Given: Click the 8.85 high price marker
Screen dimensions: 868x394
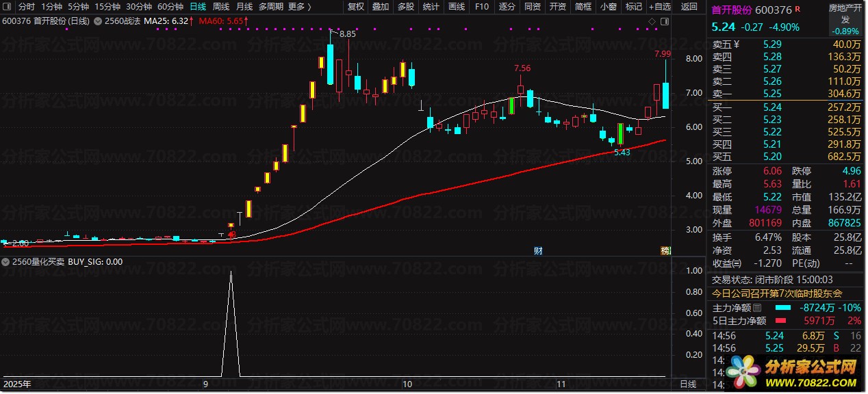Looking at the screenshot, I should click(x=346, y=34).
